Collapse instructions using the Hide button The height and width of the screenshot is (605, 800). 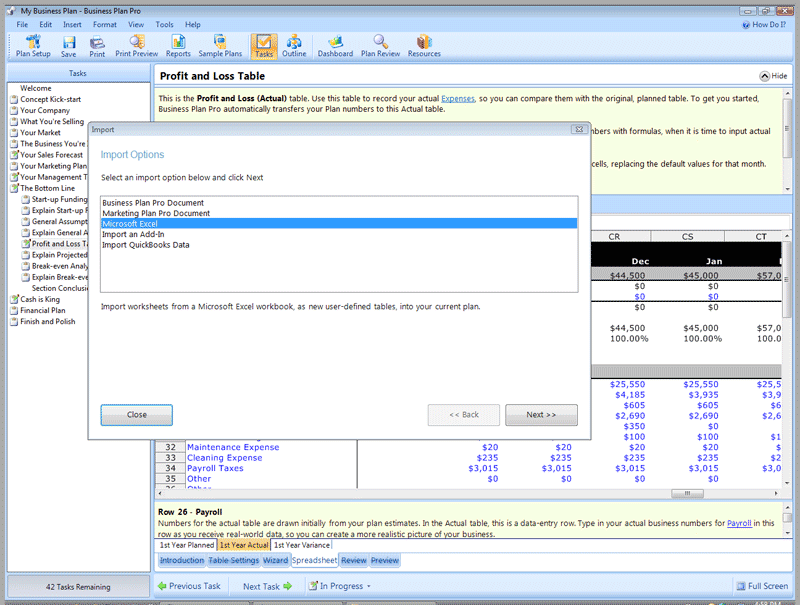pyautogui.click(x=772, y=76)
